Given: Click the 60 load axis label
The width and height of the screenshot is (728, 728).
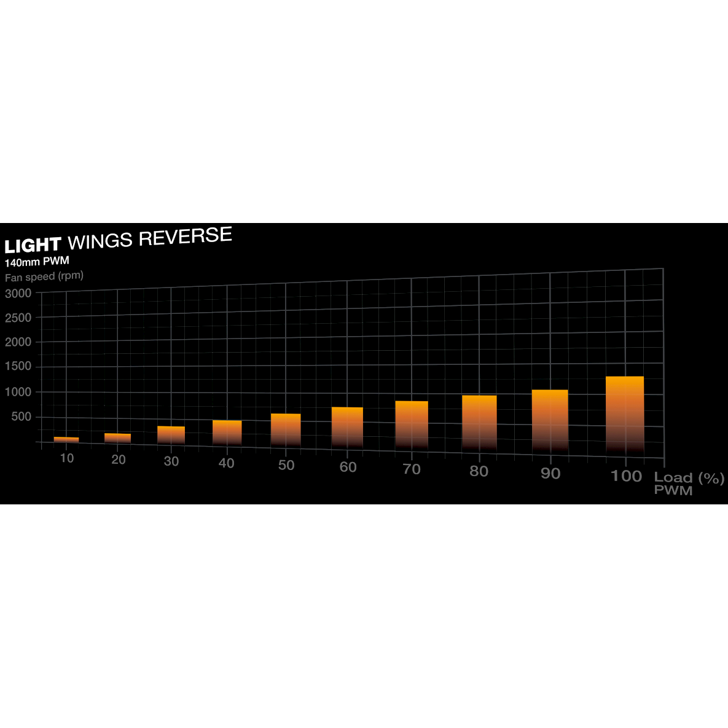Looking at the screenshot, I should tap(348, 467).
